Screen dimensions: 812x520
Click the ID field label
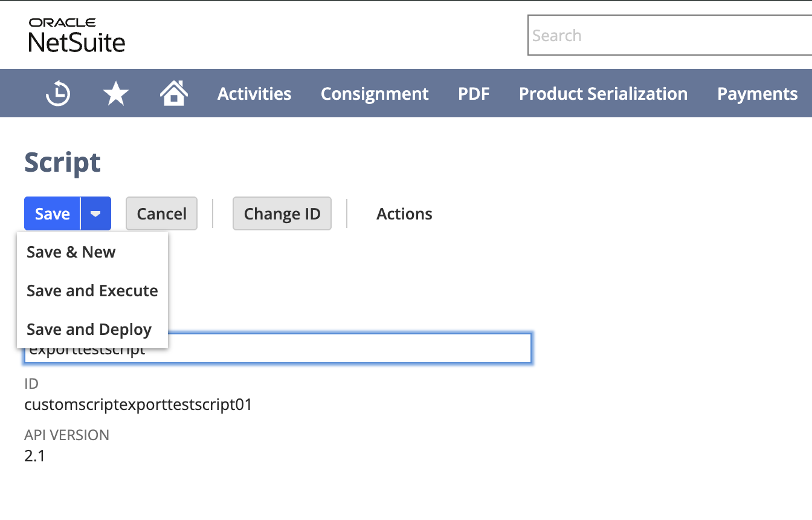point(31,384)
